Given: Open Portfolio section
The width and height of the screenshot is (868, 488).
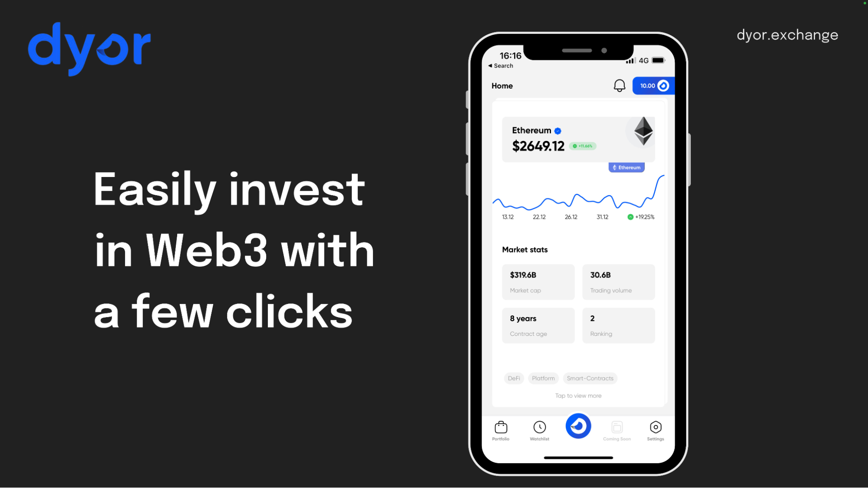Looking at the screenshot, I should coord(501,429).
